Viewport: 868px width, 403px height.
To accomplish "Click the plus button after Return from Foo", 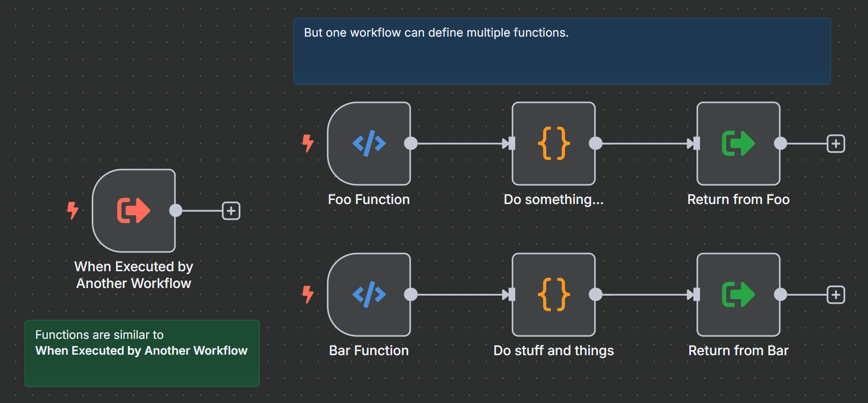I will point(836,143).
